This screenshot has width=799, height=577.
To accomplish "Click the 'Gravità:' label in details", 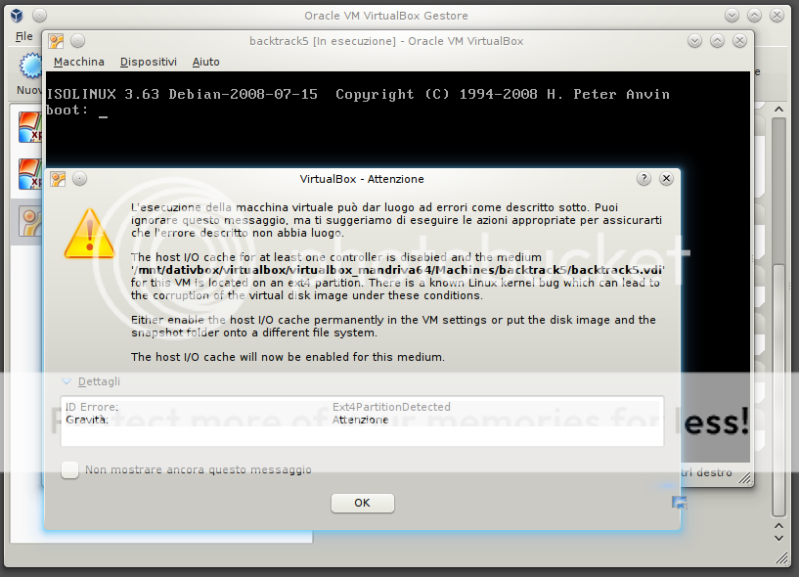I will coord(87,419).
